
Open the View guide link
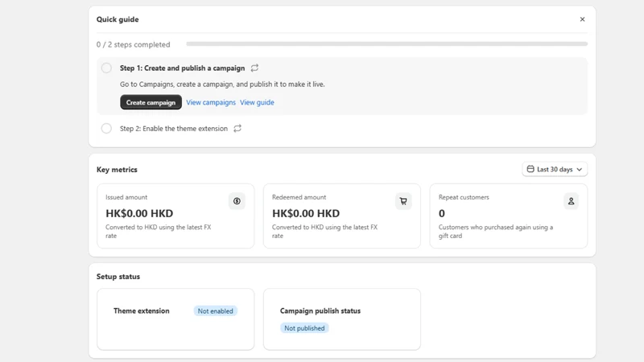pyautogui.click(x=257, y=102)
